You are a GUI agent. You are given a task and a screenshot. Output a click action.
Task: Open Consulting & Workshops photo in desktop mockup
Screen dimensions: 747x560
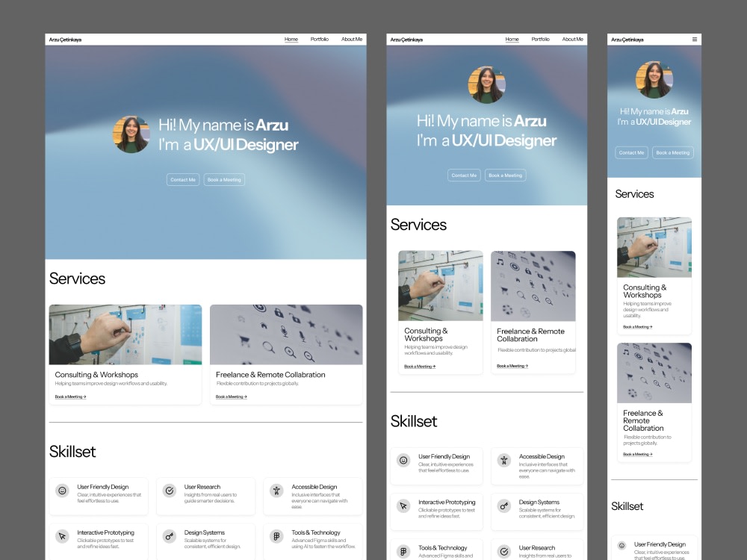pos(125,335)
